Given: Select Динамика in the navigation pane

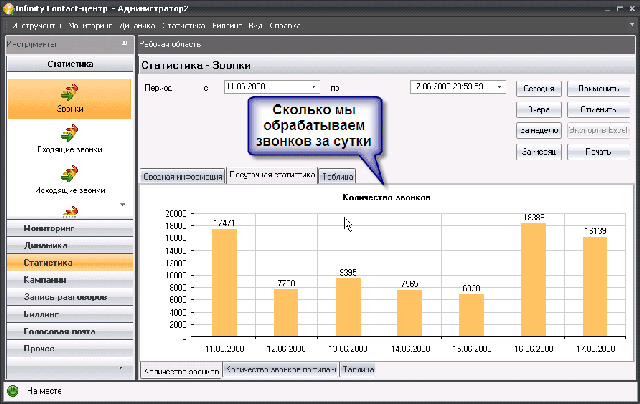Looking at the screenshot, I should (x=70, y=246).
